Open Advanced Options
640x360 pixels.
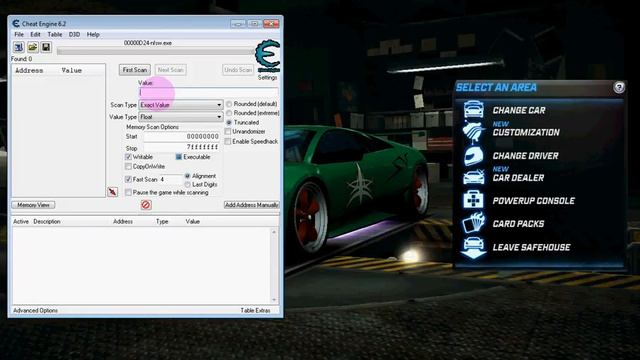click(36, 311)
